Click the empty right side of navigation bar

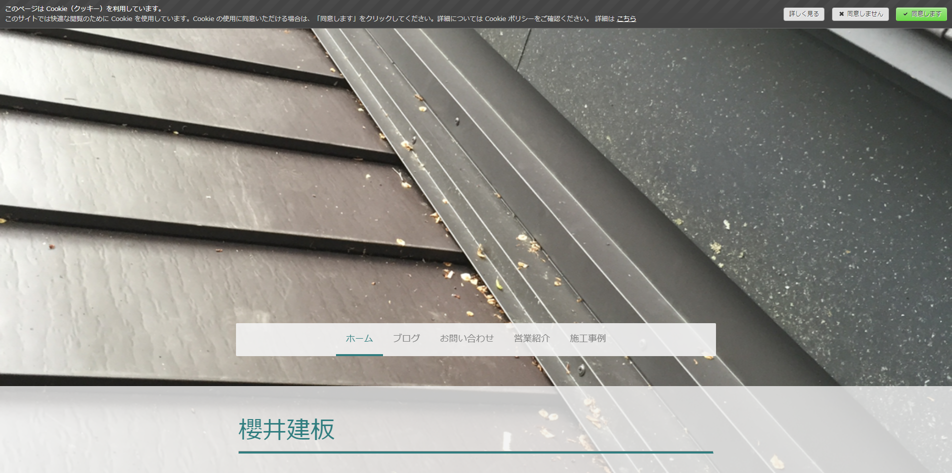[x=665, y=339]
